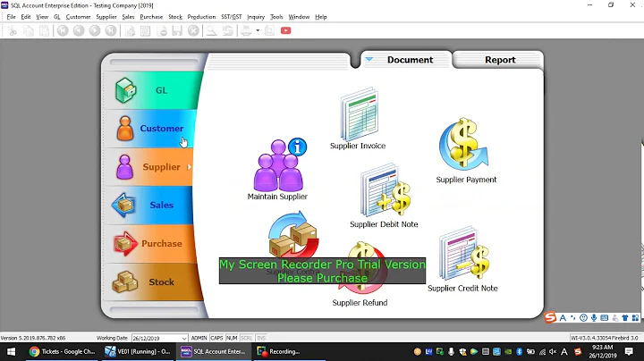The width and height of the screenshot is (644, 361).
Task: Click the Sogou microphone icon in floating bar
Action: click(594, 318)
